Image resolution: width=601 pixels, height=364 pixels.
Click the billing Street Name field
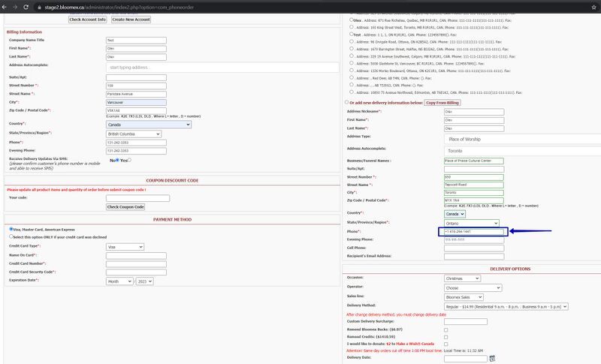(136, 94)
